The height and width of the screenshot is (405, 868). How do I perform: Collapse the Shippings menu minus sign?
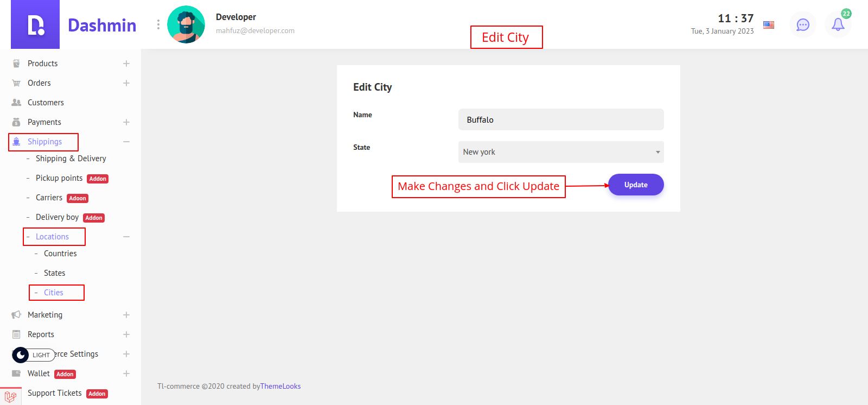pyautogui.click(x=126, y=142)
